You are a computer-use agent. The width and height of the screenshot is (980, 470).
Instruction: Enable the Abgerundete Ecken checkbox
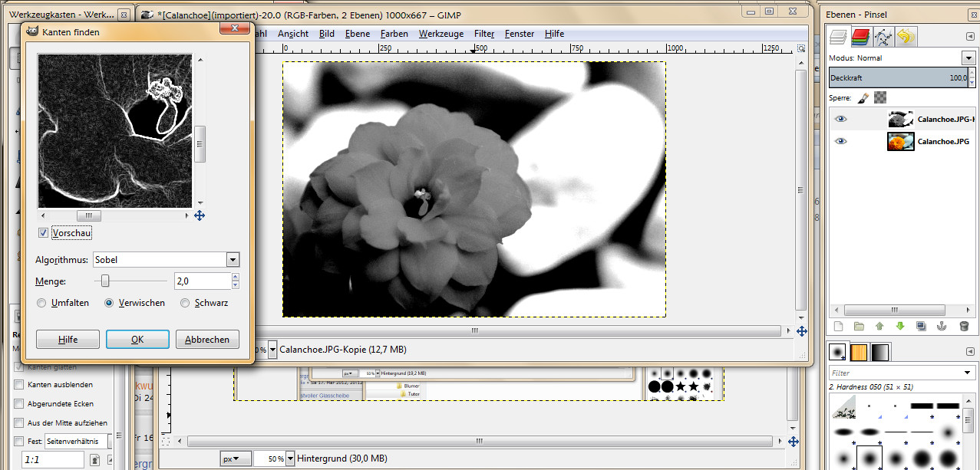(19, 403)
